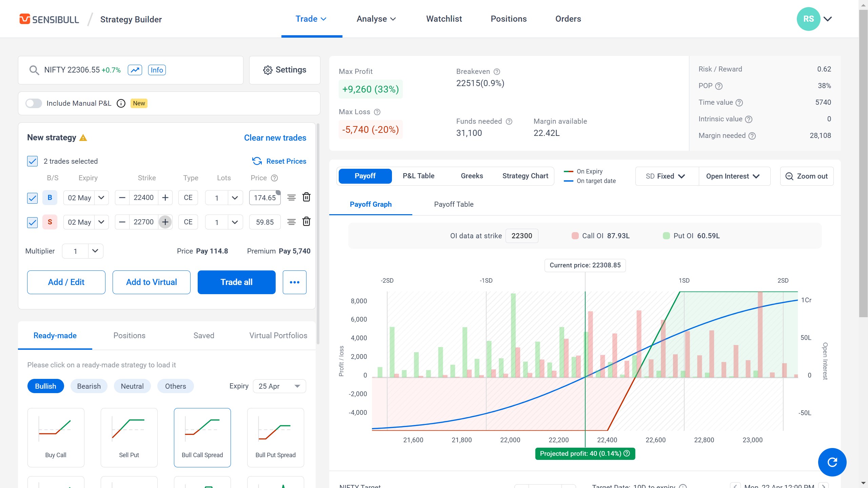868x488 pixels.
Task: Click the POP help icon
Action: pyautogui.click(x=719, y=86)
